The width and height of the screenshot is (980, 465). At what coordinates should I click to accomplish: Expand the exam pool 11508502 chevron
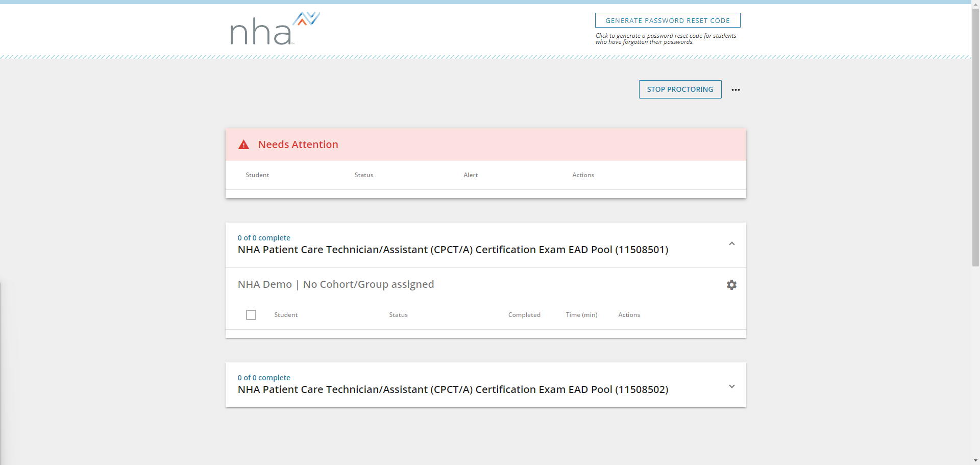[x=732, y=386]
